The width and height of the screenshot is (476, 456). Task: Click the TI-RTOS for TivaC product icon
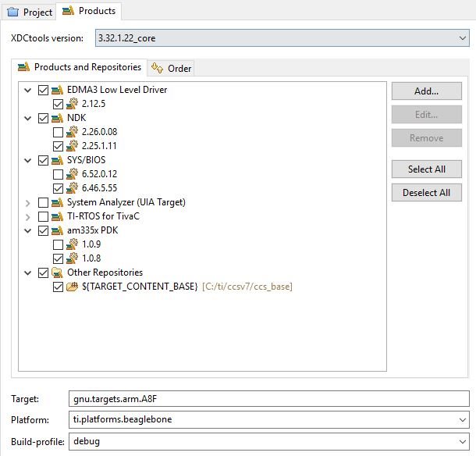click(x=57, y=216)
